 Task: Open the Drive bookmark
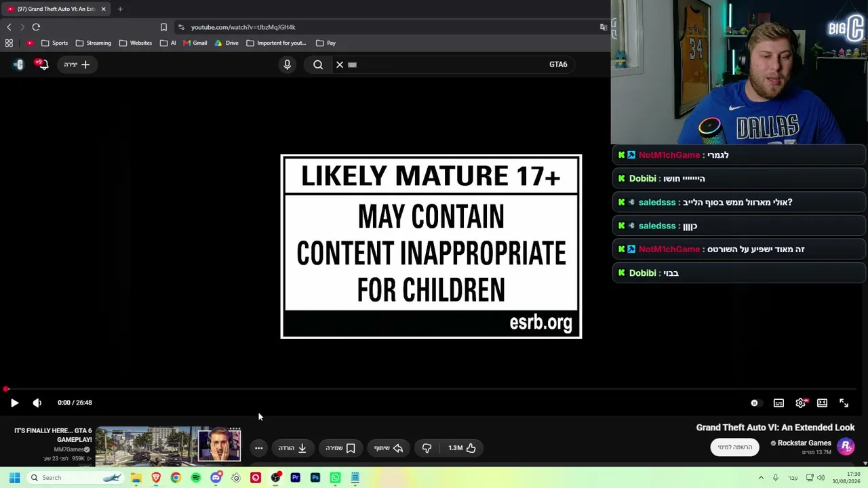coord(226,43)
